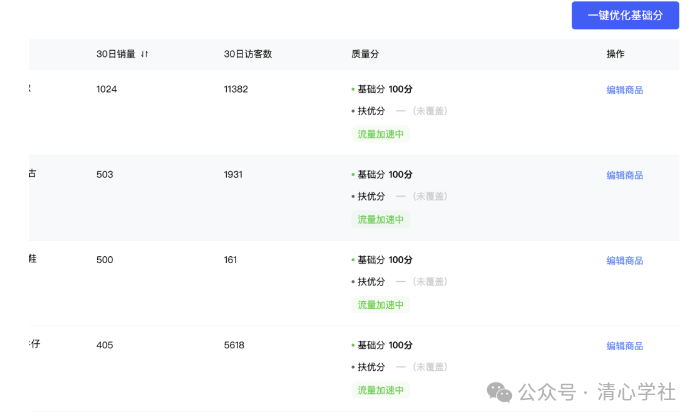The width and height of the screenshot is (698, 420).
Task: Click 编辑商品 in the 500 sales row
Action: (624, 261)
